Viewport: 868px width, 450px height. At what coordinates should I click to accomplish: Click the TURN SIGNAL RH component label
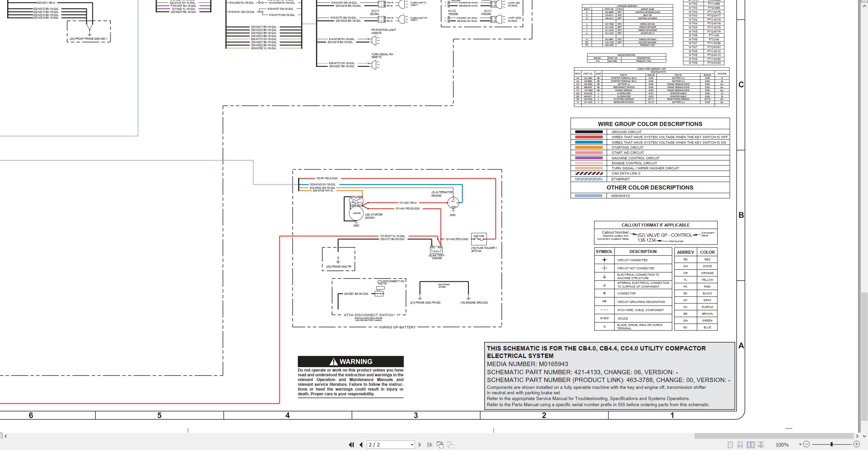(x=382, y=54)
